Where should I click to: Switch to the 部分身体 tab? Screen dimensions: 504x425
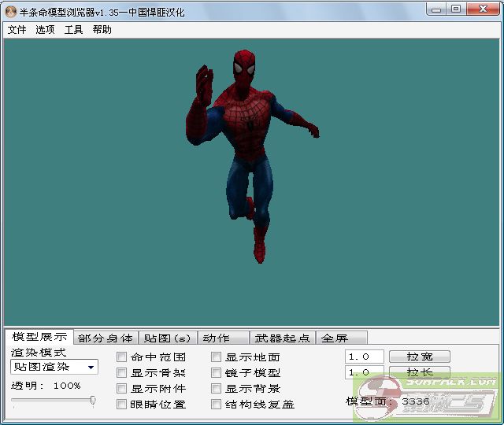106,338
